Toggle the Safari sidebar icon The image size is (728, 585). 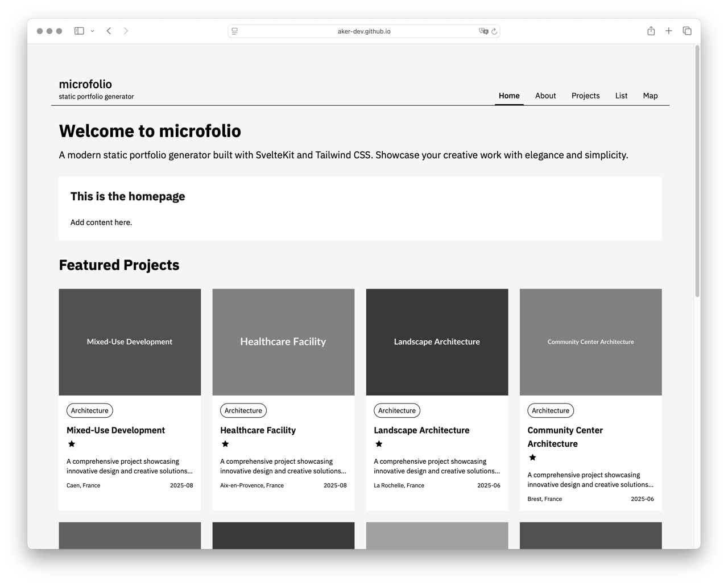tap(79, 31)
